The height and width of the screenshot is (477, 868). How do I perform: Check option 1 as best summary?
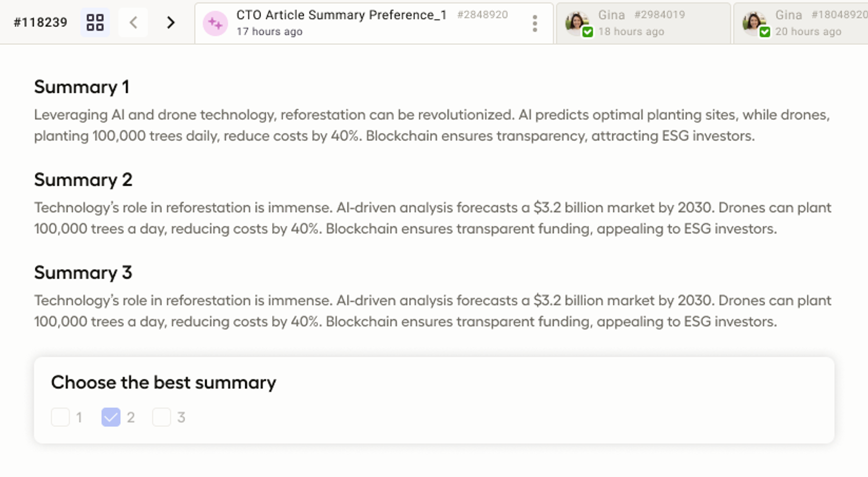(60, 417)
